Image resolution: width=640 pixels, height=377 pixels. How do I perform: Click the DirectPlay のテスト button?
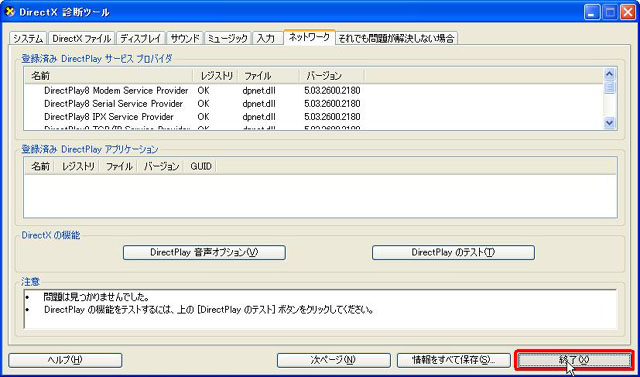click(453, 253)
